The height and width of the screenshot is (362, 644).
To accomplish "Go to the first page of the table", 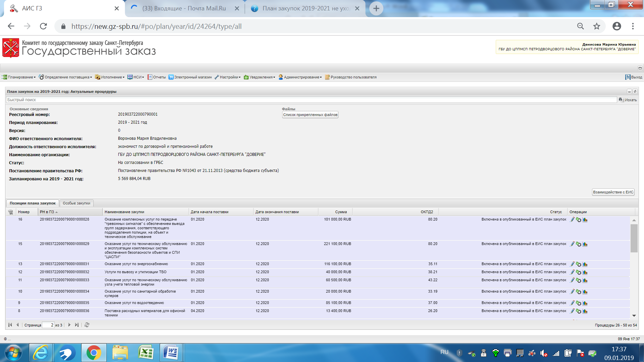I will click(x=10, y=325).
